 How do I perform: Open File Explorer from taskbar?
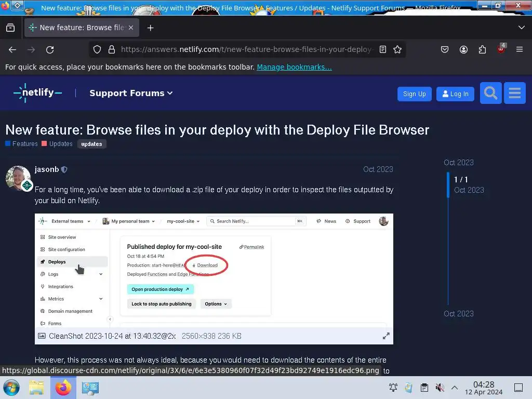[36, 388]
